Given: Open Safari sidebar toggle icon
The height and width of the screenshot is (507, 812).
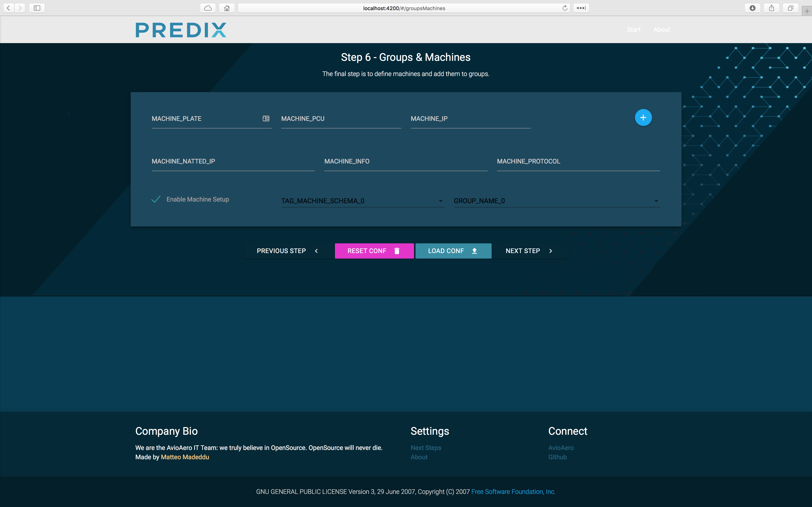Looking at the screenshot, I should coord(37,8).
